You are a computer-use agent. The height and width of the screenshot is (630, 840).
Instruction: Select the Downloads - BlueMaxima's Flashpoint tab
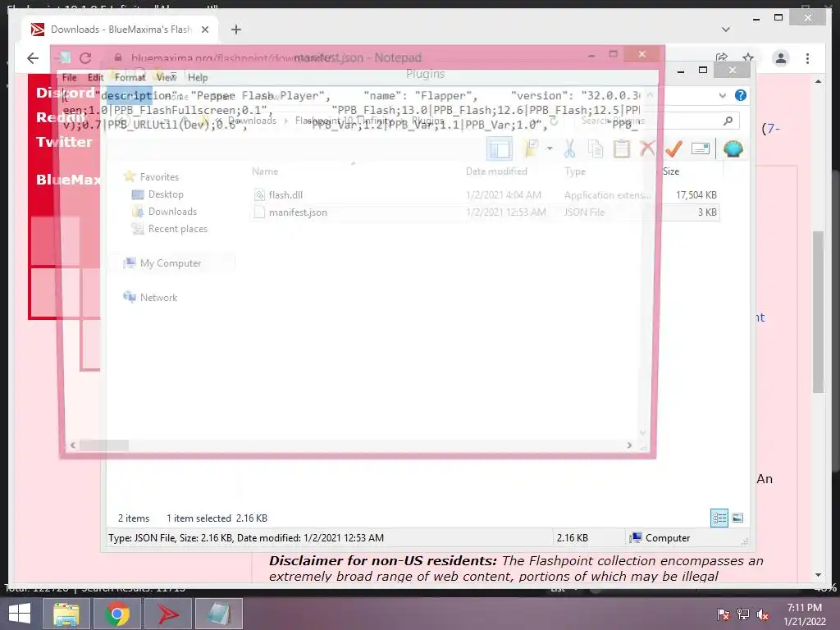(121, 30)
